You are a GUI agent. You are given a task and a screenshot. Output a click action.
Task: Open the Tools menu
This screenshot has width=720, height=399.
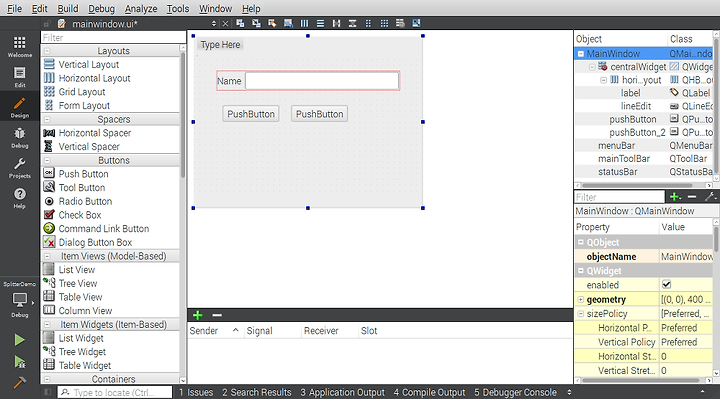(x=178, y=8)
